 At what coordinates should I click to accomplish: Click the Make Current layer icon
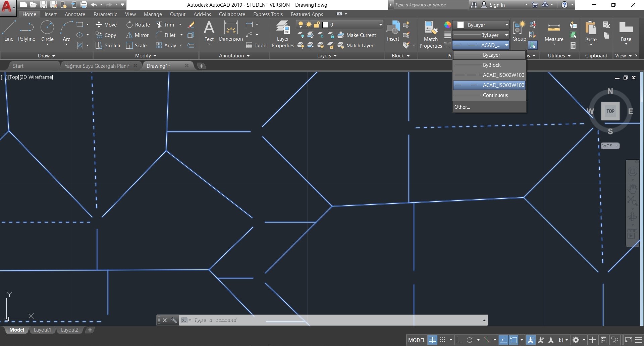coord(341,35)
